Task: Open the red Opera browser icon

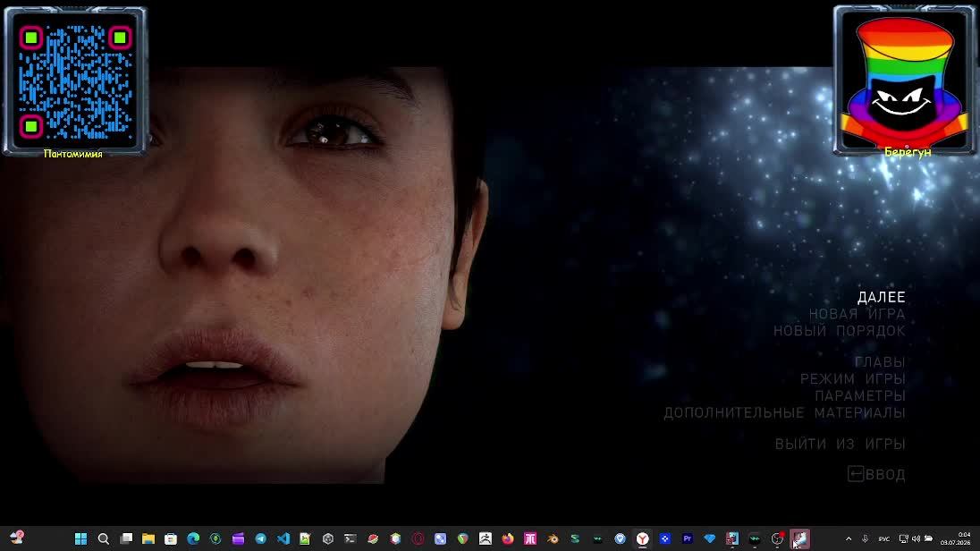Action: coord(418,538)
